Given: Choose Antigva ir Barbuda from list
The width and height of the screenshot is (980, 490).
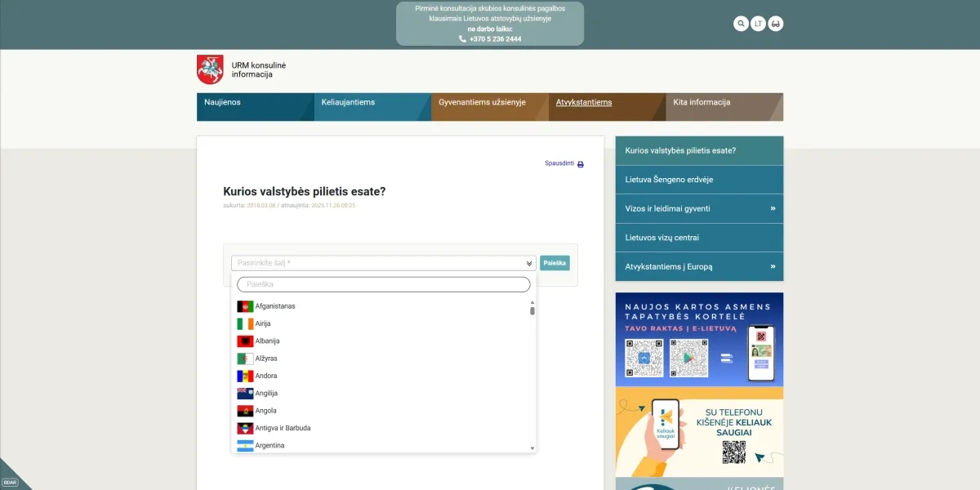Looking at the screenshot, I should [x=283, y=428].
